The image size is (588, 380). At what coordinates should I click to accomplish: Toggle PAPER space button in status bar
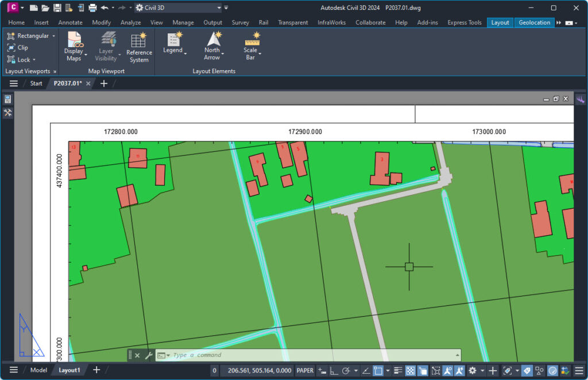click(304, 370)
